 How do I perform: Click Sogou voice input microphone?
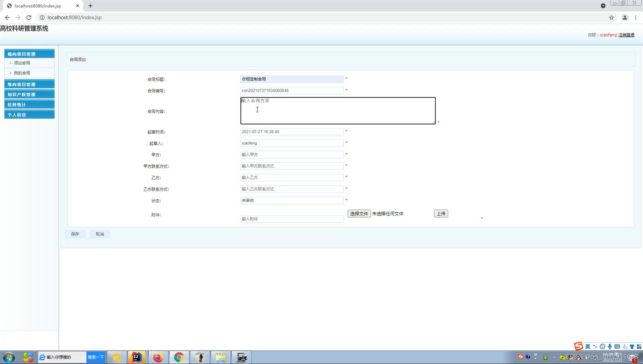tap(610, 347)
